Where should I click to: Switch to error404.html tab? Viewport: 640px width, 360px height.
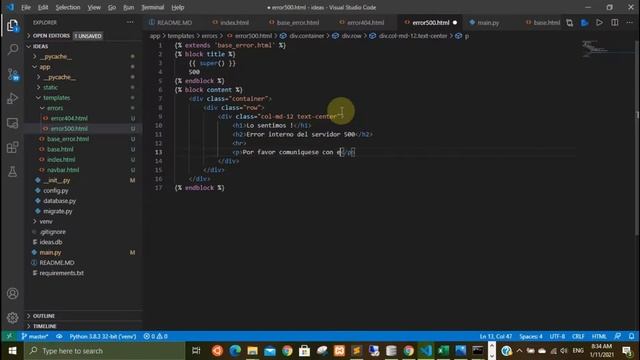tap(362, 22)
